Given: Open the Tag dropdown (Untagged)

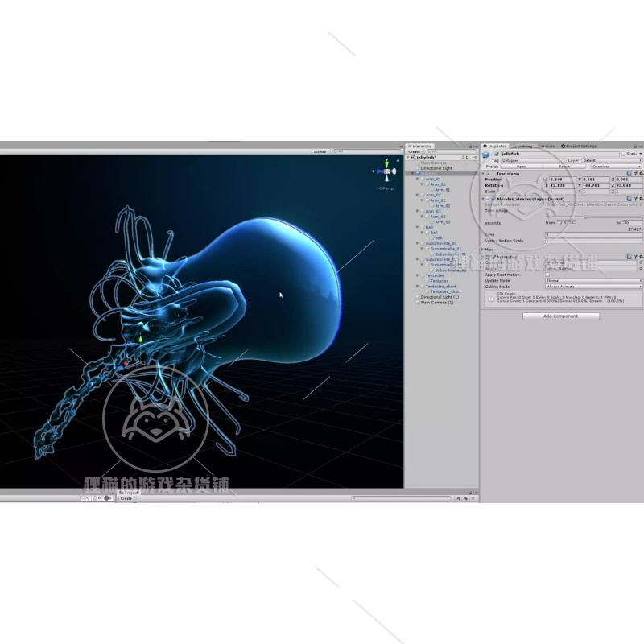Looking at the screenshot, I should point(533,160).
